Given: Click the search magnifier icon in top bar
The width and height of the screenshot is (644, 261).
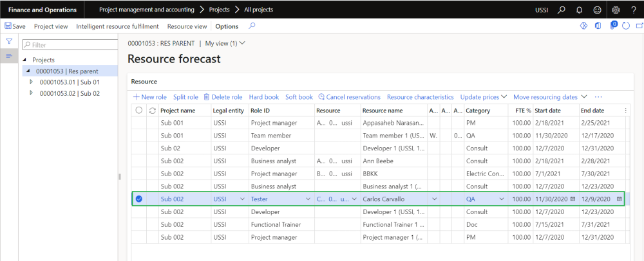Looking at the screenshot, I should tap(562, 10).
